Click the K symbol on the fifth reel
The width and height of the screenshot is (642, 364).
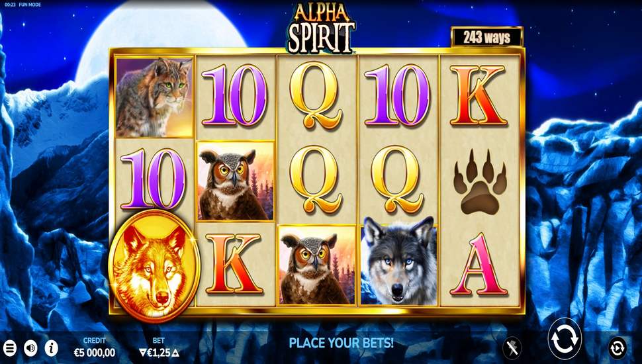click(x=479, y=95)
